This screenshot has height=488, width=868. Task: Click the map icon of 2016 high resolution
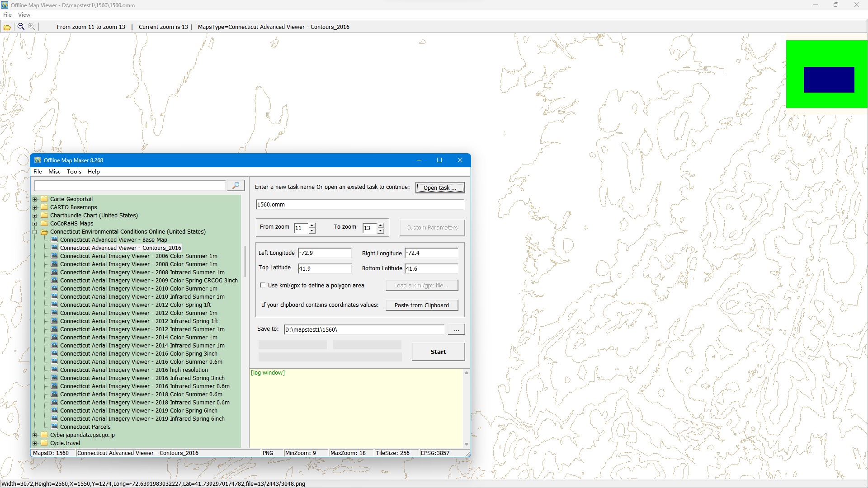click(x=54, y=370)
